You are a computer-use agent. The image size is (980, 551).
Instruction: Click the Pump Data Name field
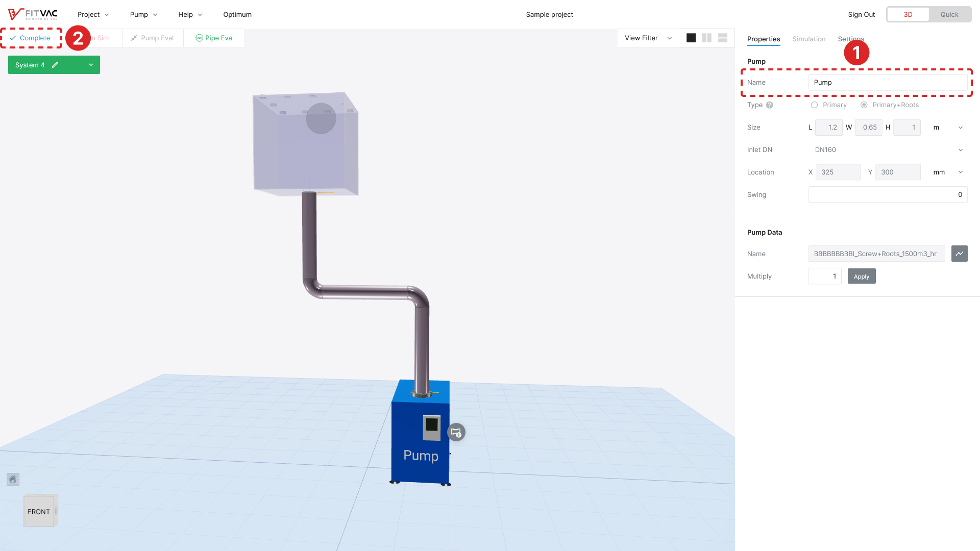(876, 254)
